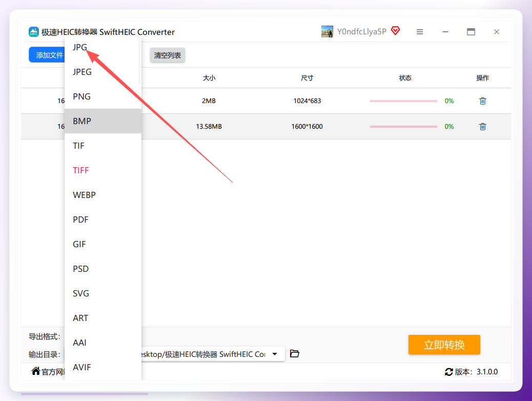Image resolution: width=532 pixels, height=401 pixels.
Task: Click the red VIP diamond badge
Action: pos(395,31)
